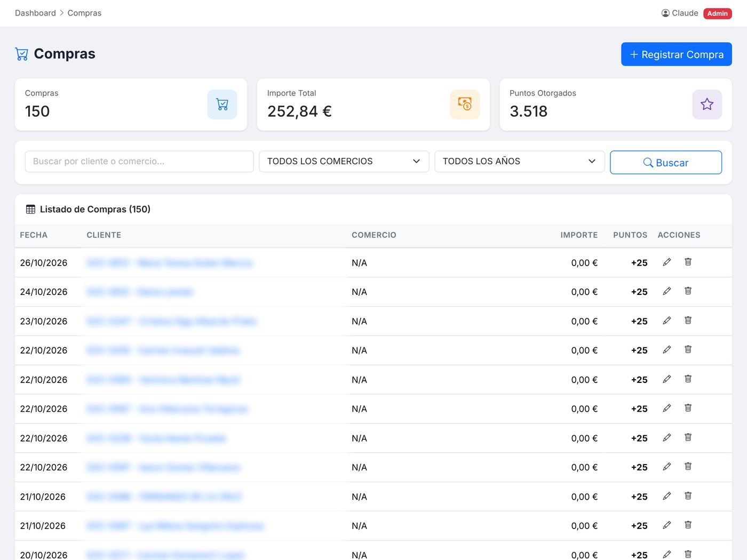Click the FECHA column header
Image resolution: width=747 pixels, height=560 pixels.
34,235
